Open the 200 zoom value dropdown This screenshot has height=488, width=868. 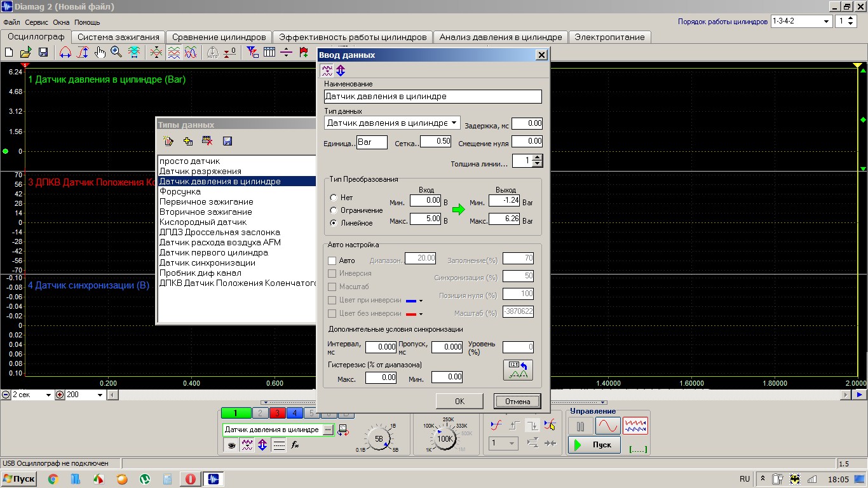coord(100,395)
